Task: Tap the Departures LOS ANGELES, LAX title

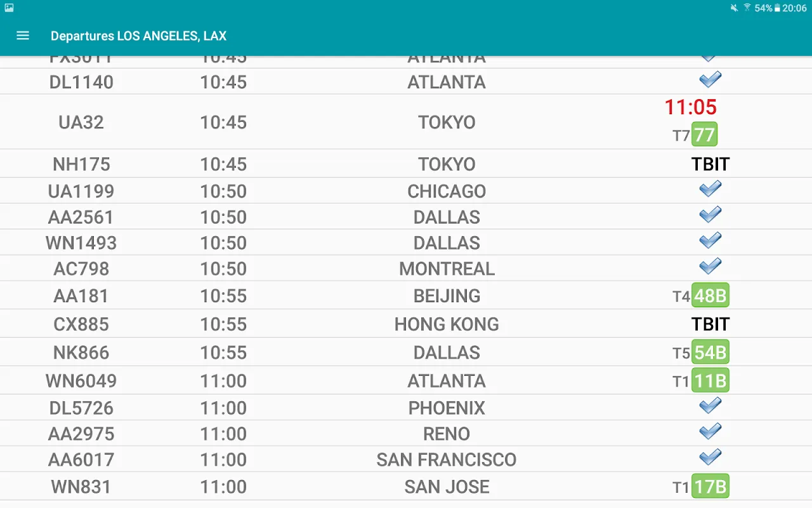Action: coord(138,36)
